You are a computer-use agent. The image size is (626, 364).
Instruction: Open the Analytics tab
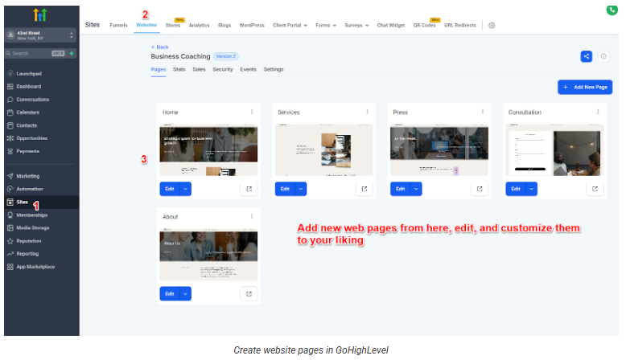[199, 26]
